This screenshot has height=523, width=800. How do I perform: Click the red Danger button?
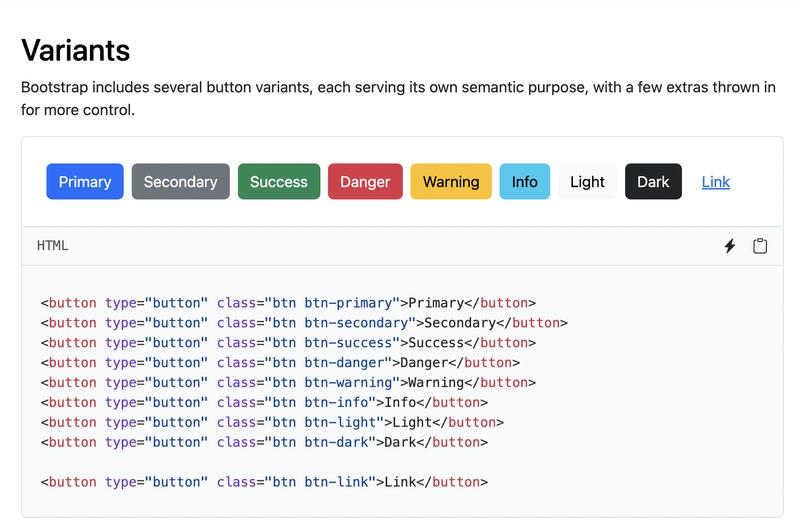pos(365,182)
